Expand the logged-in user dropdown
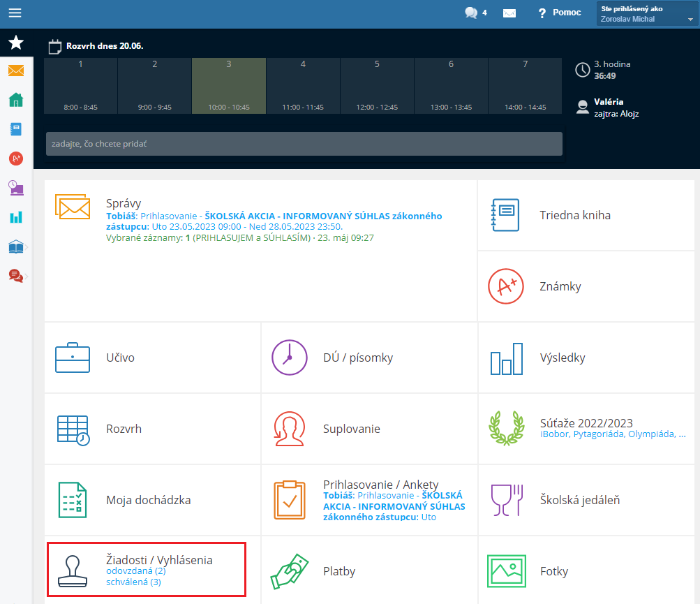Viewport: 700px width, 604px height. (x=647, y=14)
